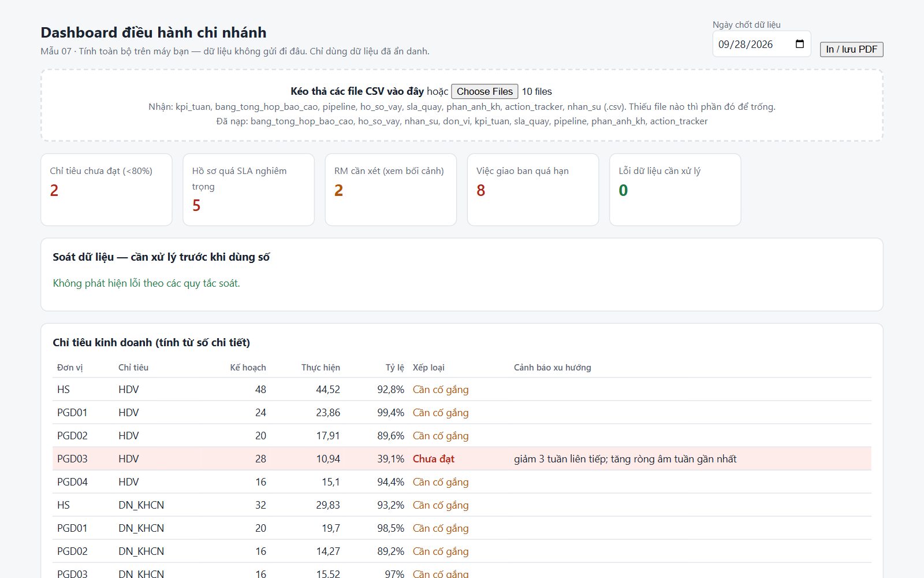This screenshot has height=578, width=924.
Task: Click the Dashboard điều hành chi nhánh title
Action: click(x=154, y=32)
